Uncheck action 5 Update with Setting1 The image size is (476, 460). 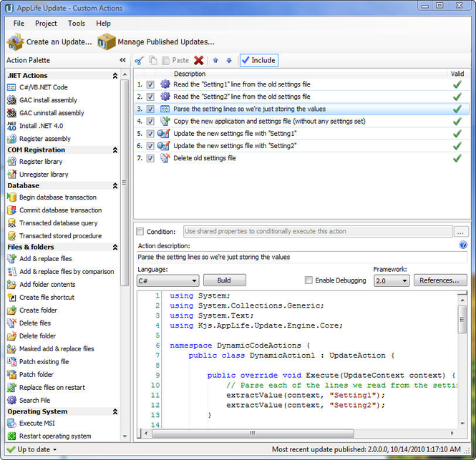click(x=150, y=134)
